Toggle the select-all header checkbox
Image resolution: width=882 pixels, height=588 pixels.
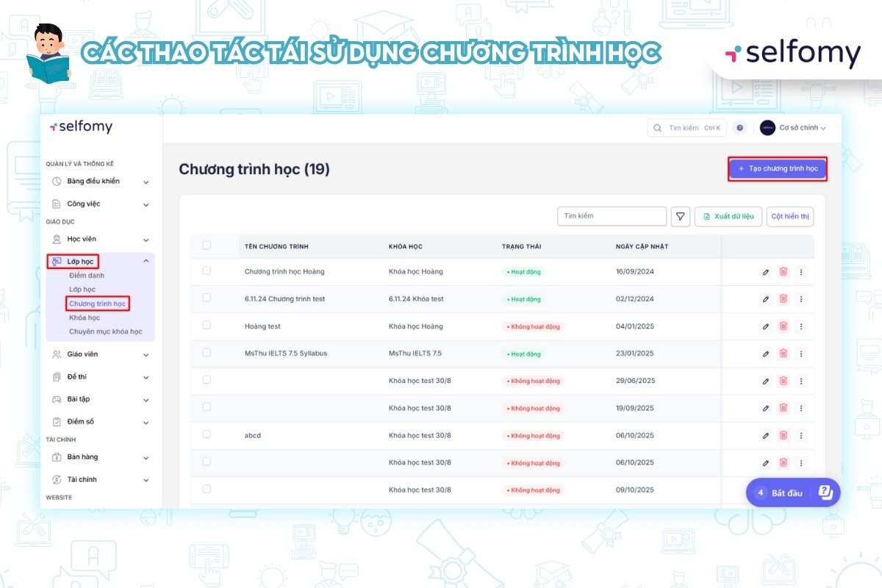[207, 245]
